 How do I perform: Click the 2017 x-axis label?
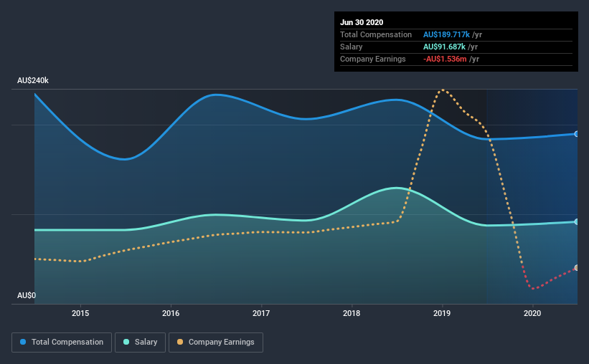coord(261,313)
